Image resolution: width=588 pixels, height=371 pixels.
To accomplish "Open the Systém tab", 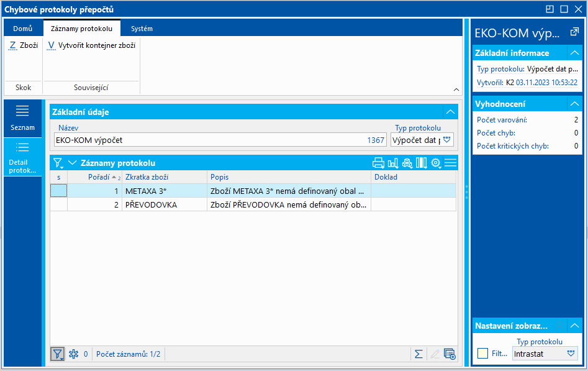I will coord(142,29).
